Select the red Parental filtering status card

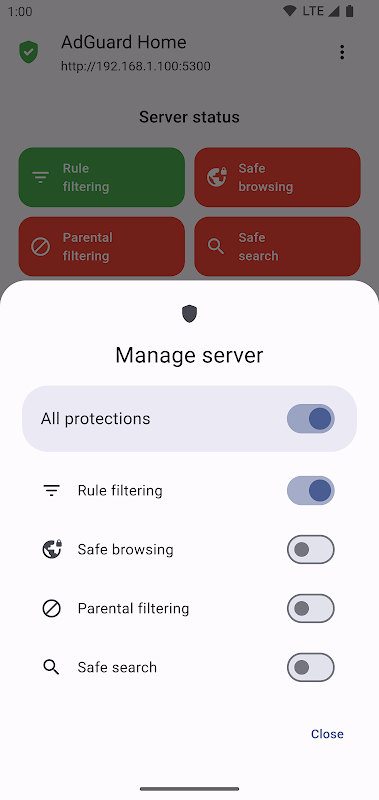[x=102, y=246]
